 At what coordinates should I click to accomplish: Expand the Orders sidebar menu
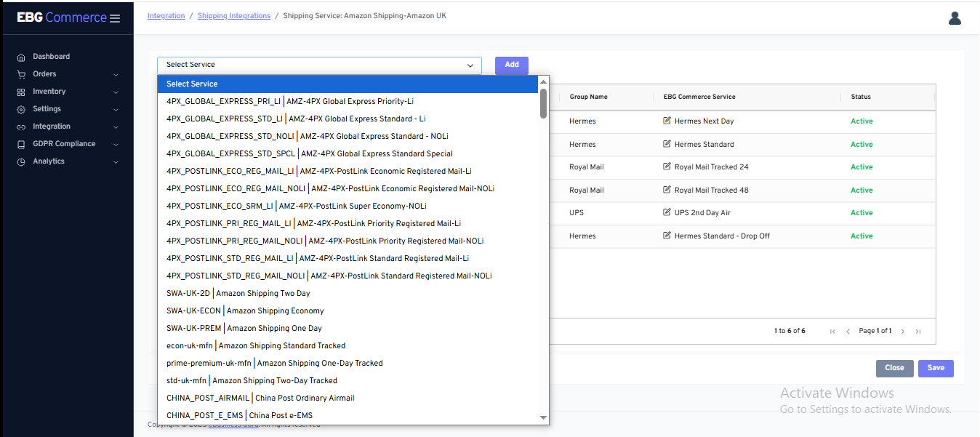tap(116, 74)
